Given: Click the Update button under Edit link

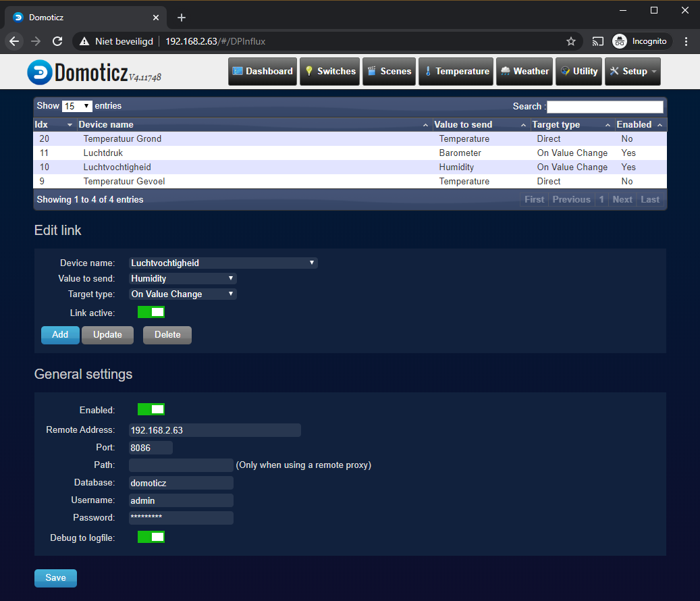Looking at the screenshot, I should [107, 335].
